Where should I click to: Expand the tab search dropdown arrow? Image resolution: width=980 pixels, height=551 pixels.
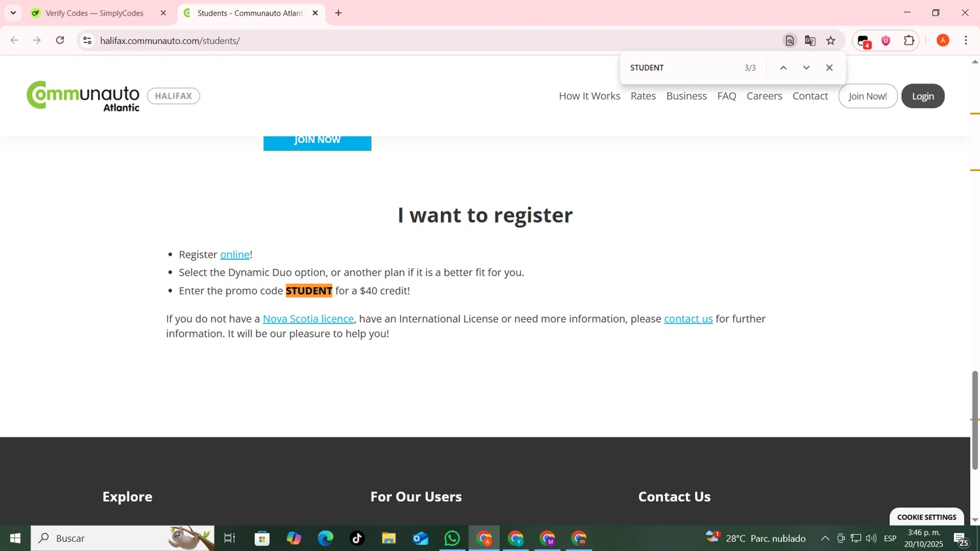(13, 13)
